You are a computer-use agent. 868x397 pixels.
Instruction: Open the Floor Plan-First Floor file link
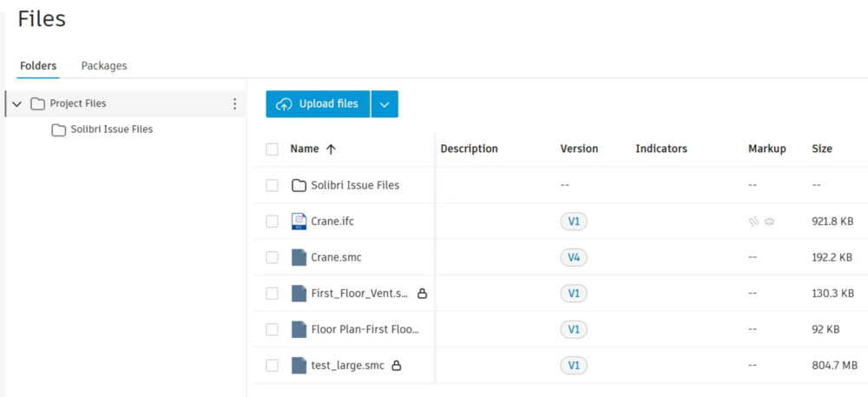[x=365, y=329]
